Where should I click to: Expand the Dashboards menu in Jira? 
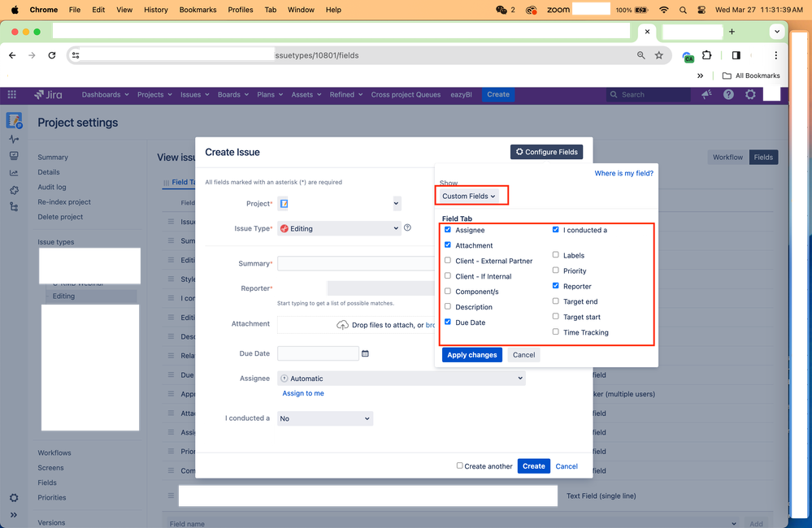coord(105,95)
